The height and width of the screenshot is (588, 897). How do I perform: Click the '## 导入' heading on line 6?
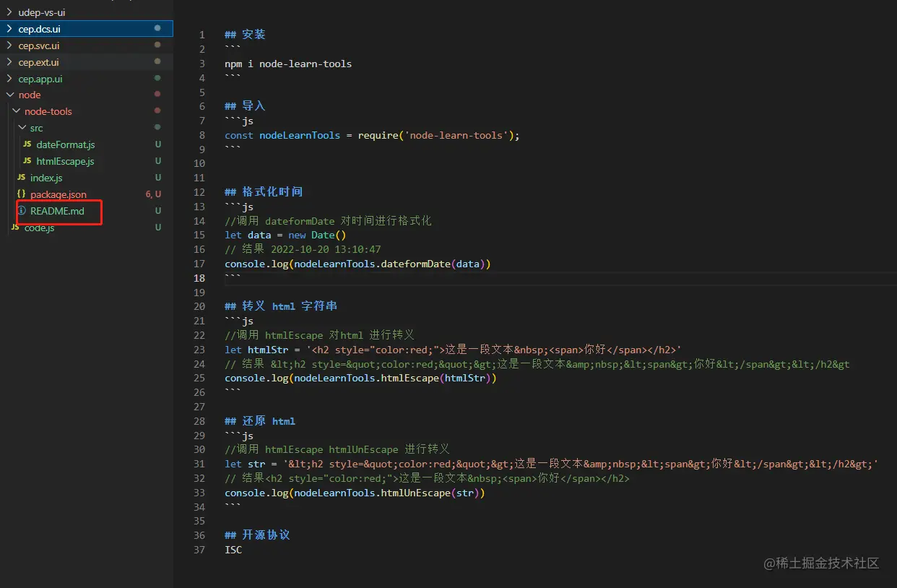245,106
